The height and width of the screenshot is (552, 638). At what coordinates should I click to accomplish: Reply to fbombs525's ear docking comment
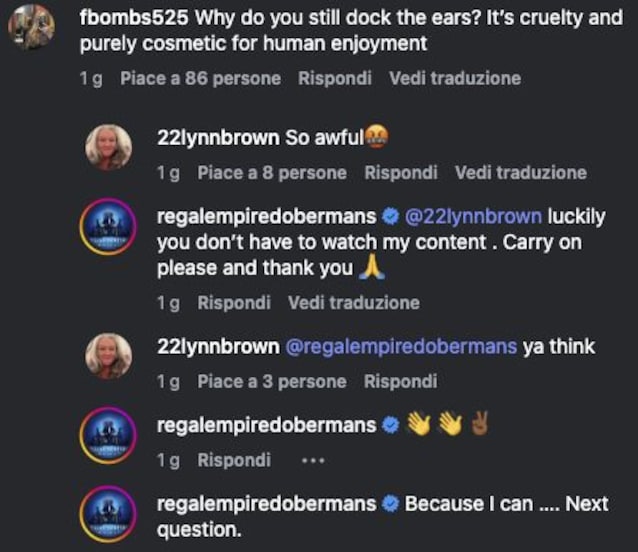click(334, 78)
